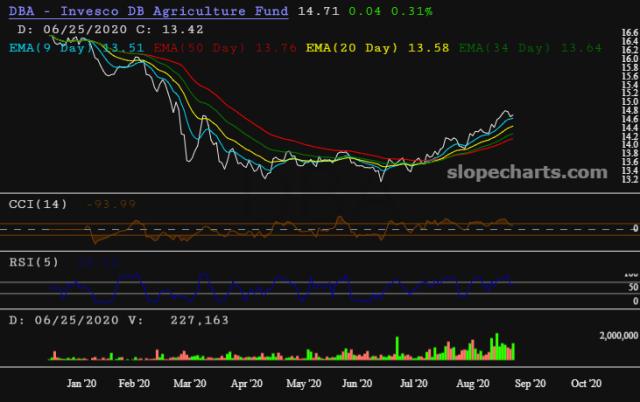Click the Oct '20 date axis label
This screenshot has width=640, height=402.
click(585, 383)
